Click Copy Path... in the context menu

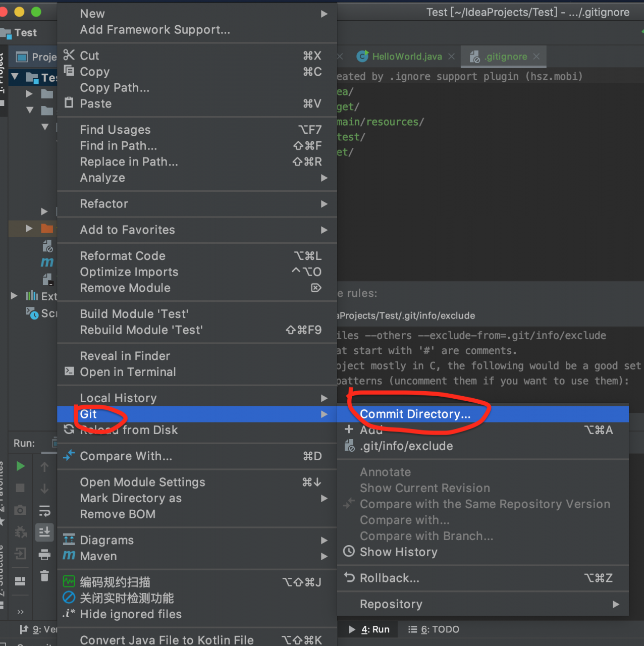[x=197, y=87]
